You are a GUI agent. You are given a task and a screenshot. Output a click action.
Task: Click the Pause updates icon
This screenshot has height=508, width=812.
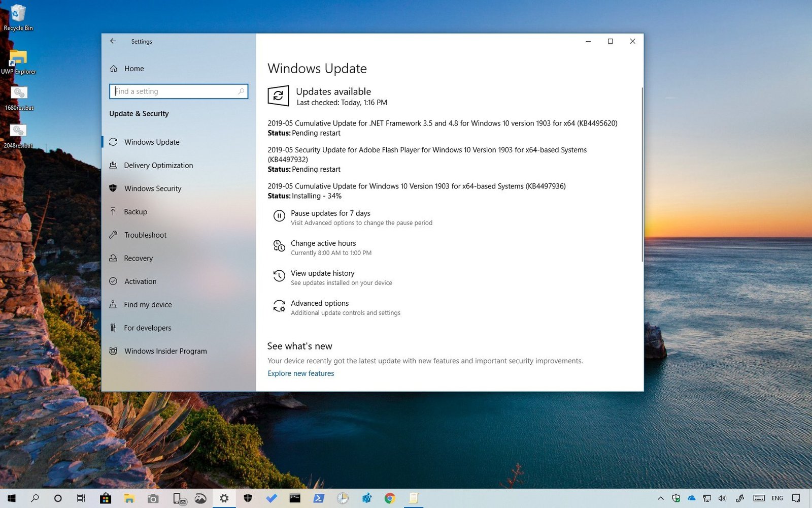(x=279, y=216)
